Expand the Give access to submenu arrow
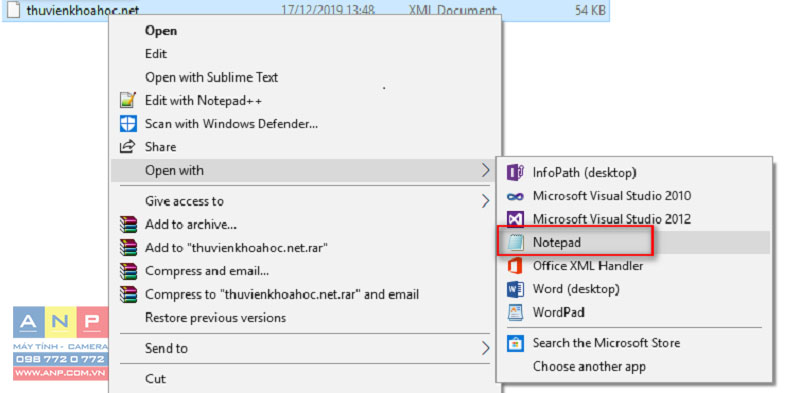800x393 pixels. pos(485,202)
